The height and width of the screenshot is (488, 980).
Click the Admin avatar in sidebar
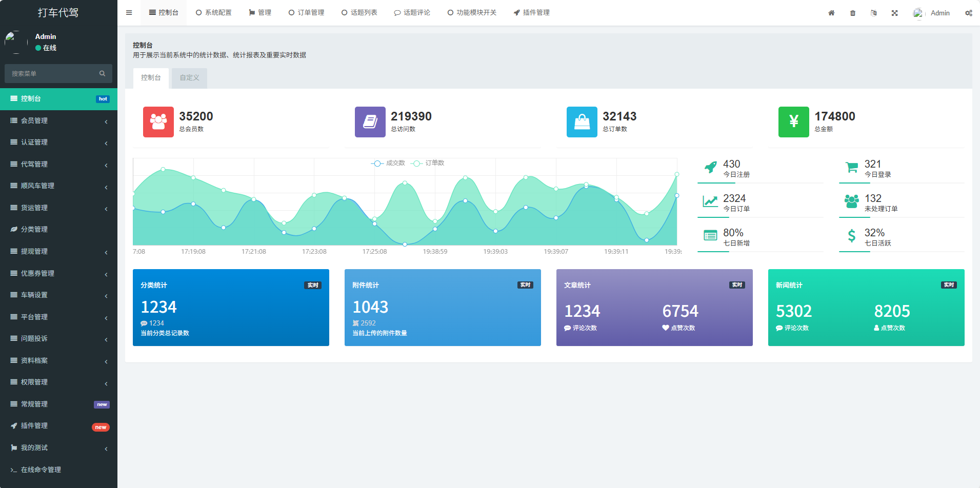click(16, 42)
